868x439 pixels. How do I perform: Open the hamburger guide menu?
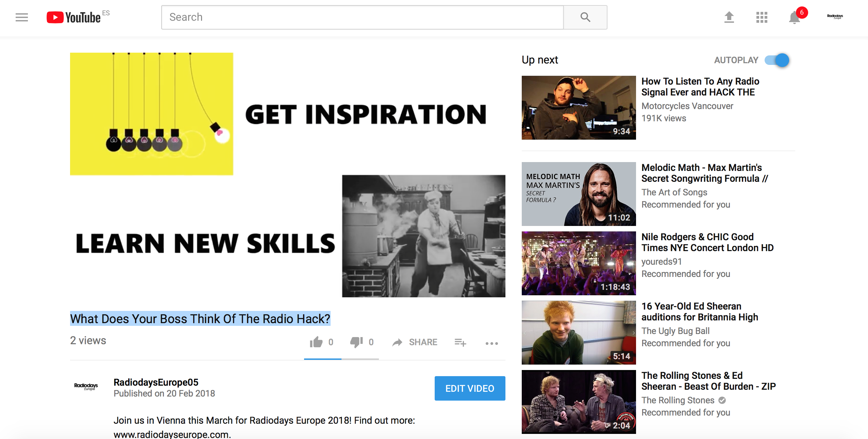point(22,17)
